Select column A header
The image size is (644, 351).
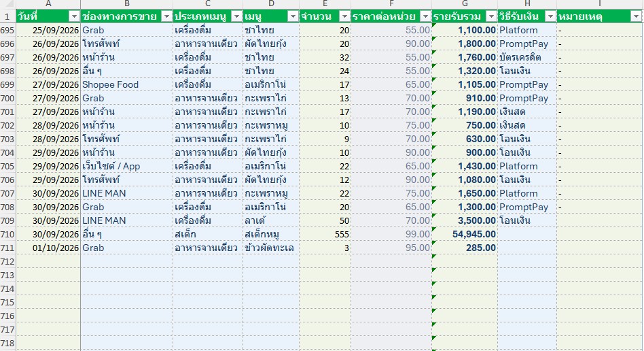point(48,4)
